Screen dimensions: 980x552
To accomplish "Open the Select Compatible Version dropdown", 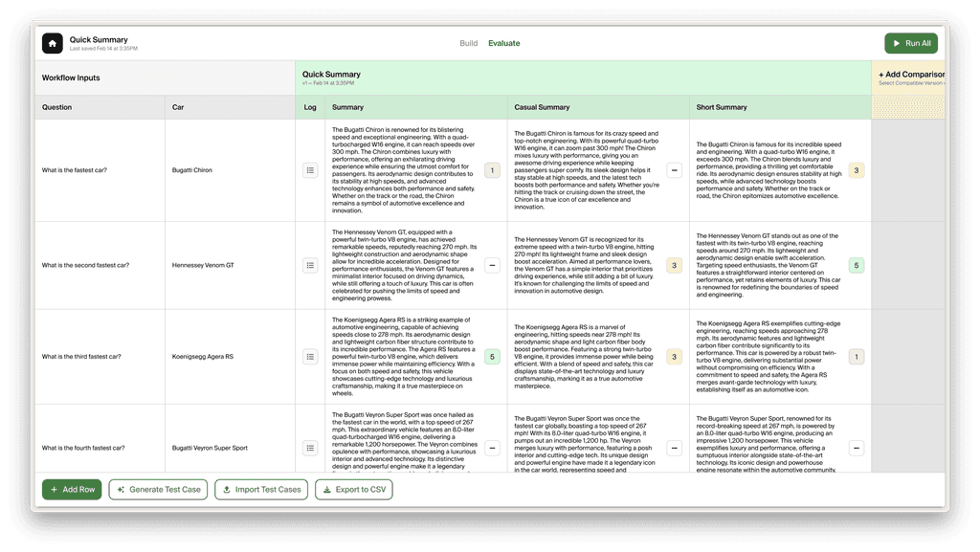I will (x=909, y=84).
